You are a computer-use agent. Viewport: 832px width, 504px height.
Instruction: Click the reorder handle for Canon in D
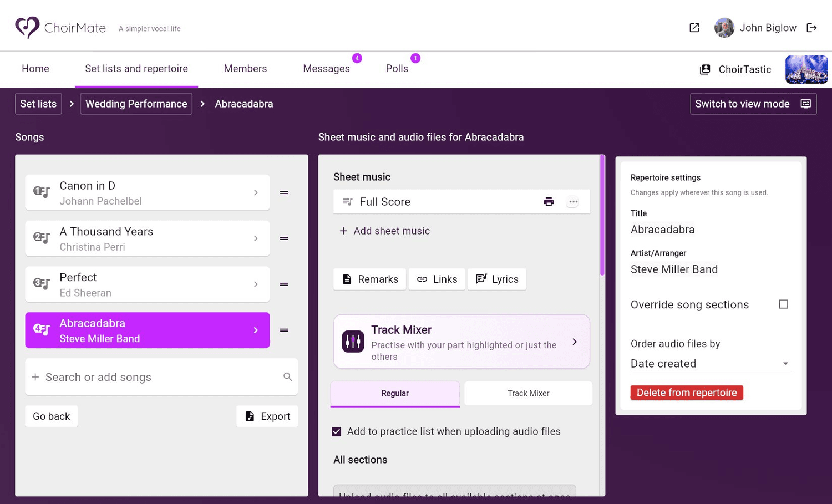(x=284, y=192)
